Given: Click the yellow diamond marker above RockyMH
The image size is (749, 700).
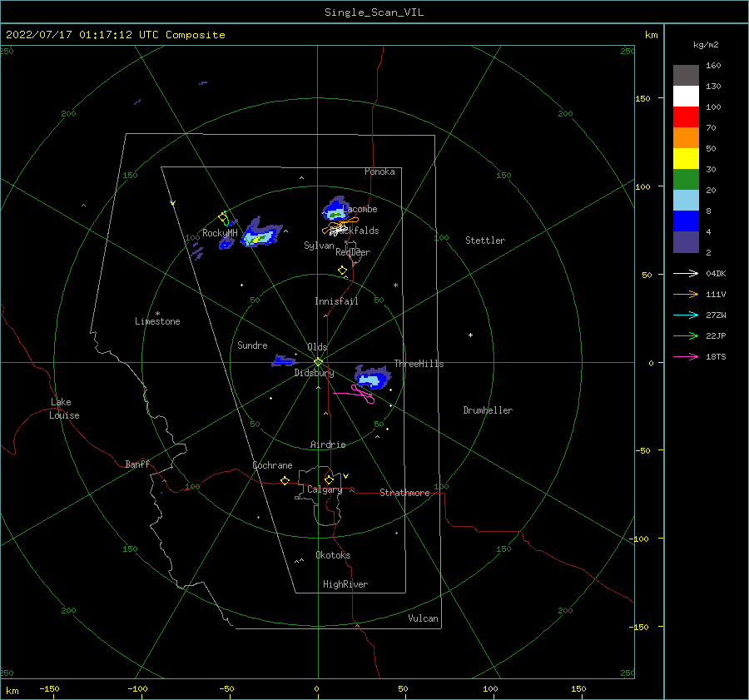Looking at the screenshot, I should tap(222, 217).
